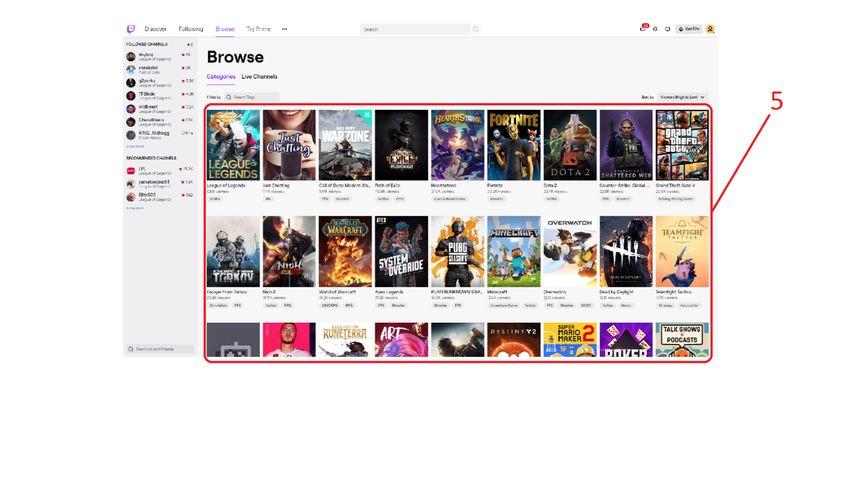The height and width of the screenshot is (480, 850).
Task: Open the Hearthstone category cover
Action: (458, 145)
